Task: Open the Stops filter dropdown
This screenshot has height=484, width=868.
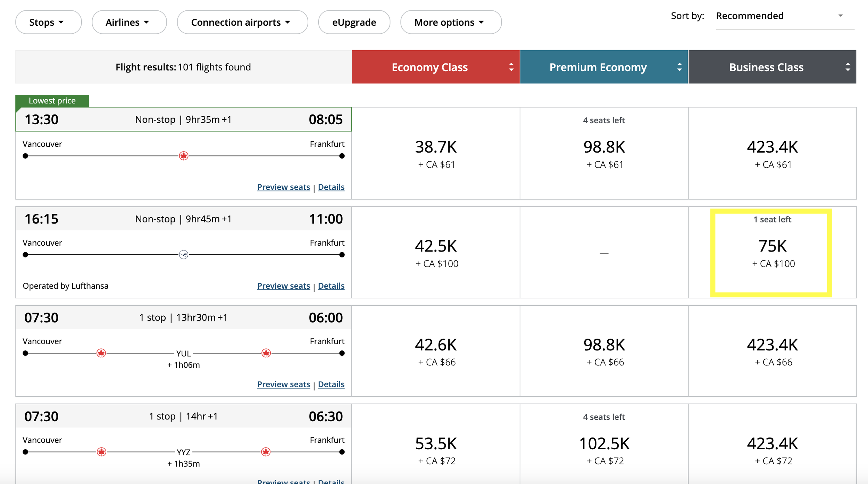Action: 49,22
